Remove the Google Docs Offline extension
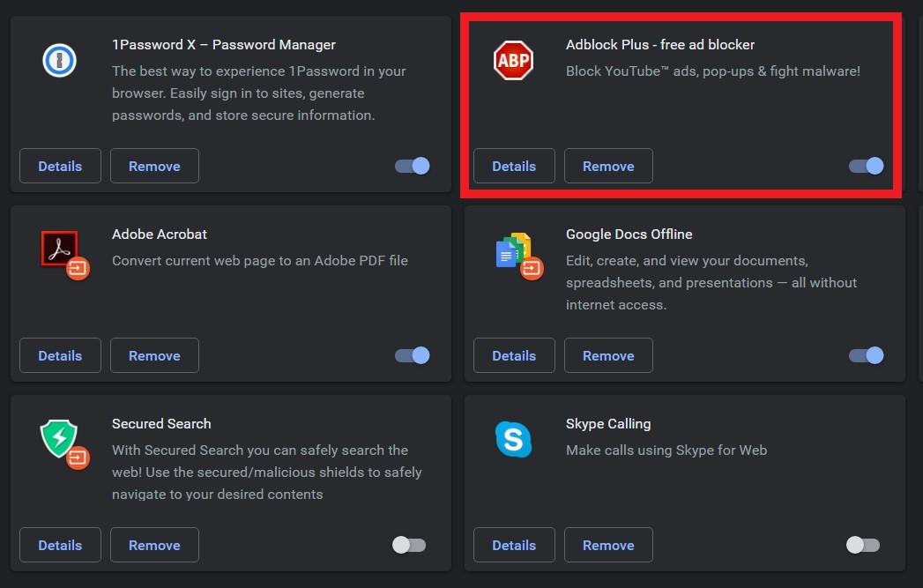The width and height of the screenshot is (923, 588). (608, 355)
